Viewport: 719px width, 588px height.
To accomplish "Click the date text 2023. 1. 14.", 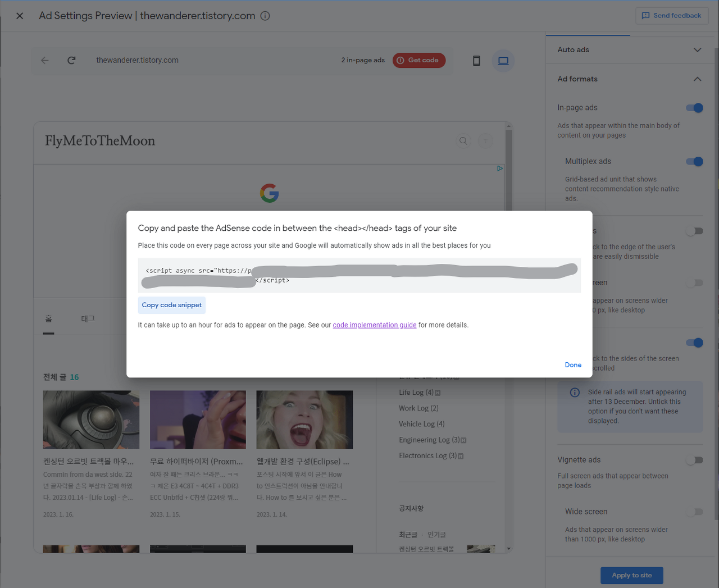I will [x=272, y=514].
